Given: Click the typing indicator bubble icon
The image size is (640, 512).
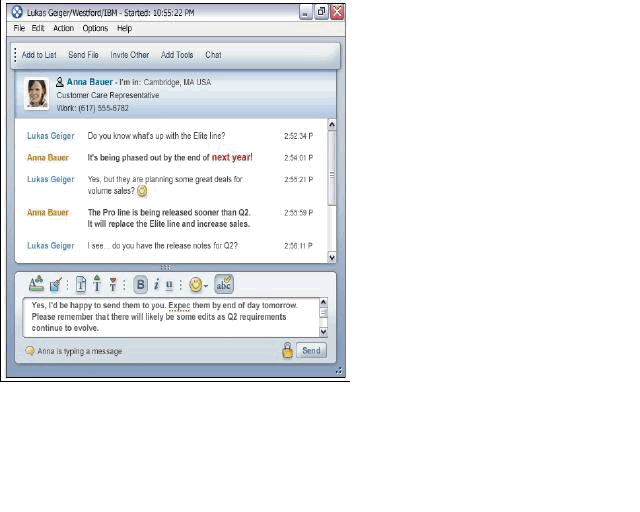Looking at the screenshot, I should pyautogui.click(x=30, y=351).
